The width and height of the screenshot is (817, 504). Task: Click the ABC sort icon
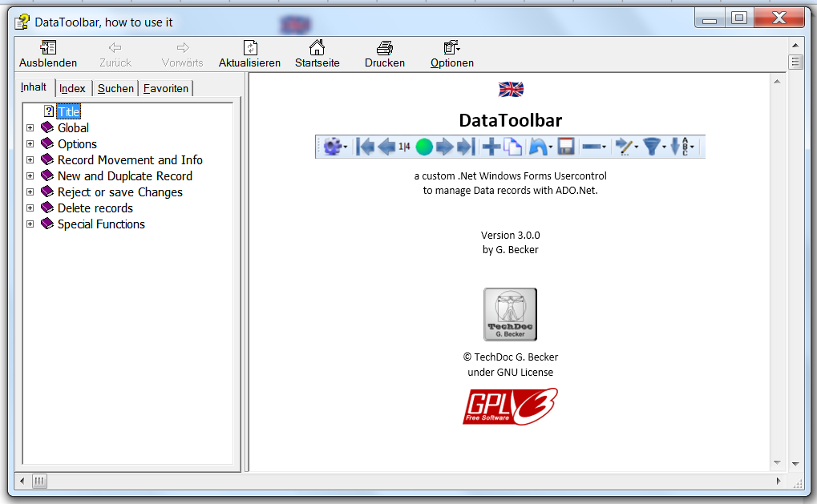[682, 147]
